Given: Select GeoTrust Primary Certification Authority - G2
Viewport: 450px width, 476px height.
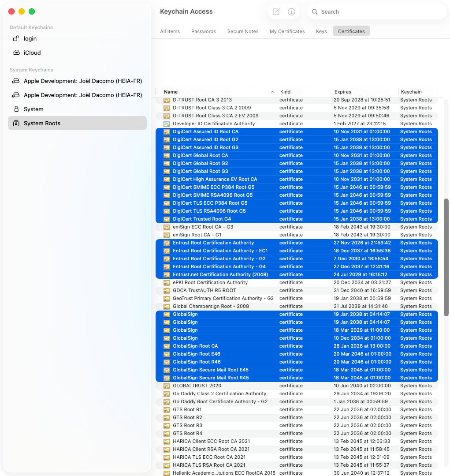Looking at the screenshot, I should click(x=297, y=298).
